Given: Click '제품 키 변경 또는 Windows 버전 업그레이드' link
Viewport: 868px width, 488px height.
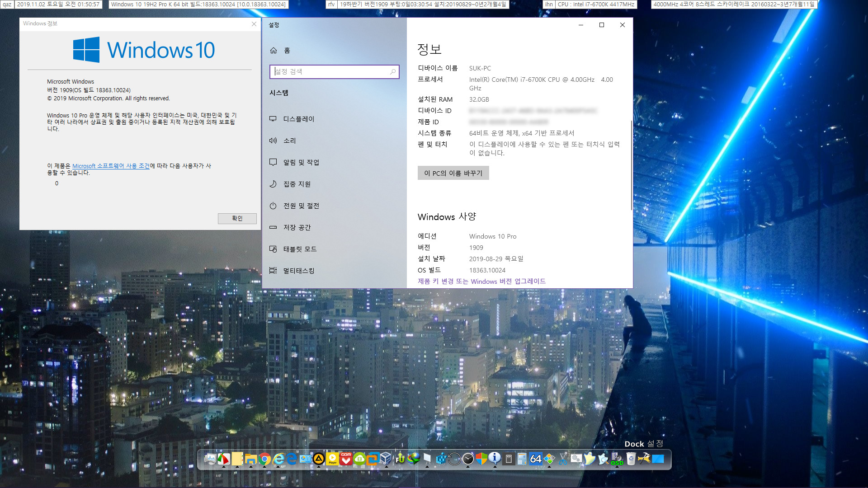Looking at the screenshot, I should (x=481, y=281).
